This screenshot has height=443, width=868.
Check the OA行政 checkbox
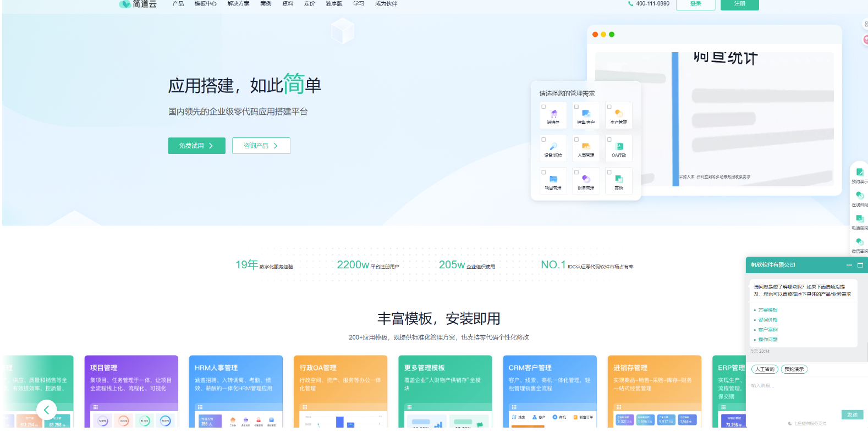pyautogui.click(x=609, y=140)
